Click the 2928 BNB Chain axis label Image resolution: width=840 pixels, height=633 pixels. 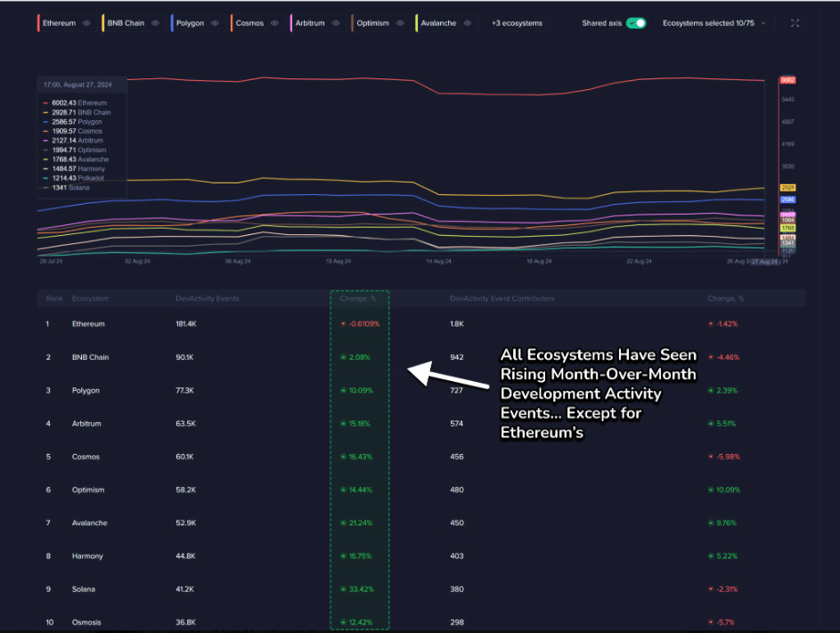[787, 188]
